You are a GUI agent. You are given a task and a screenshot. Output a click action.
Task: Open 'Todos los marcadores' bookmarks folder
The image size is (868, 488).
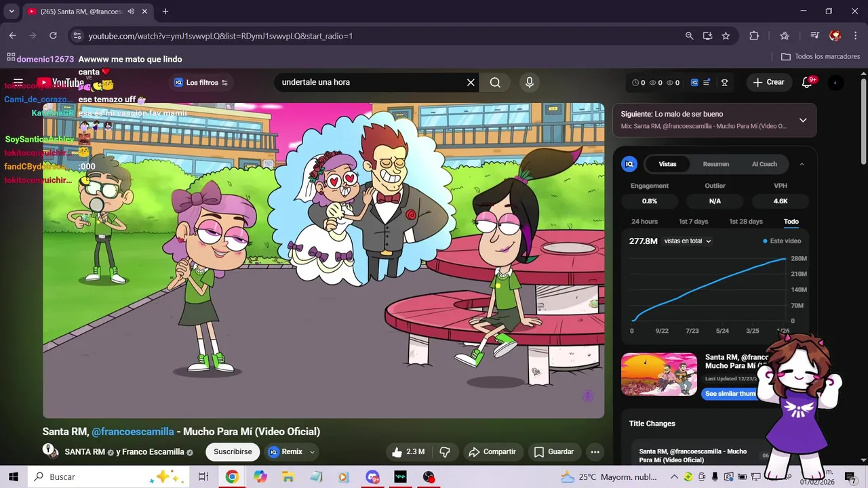coord(821,57)
